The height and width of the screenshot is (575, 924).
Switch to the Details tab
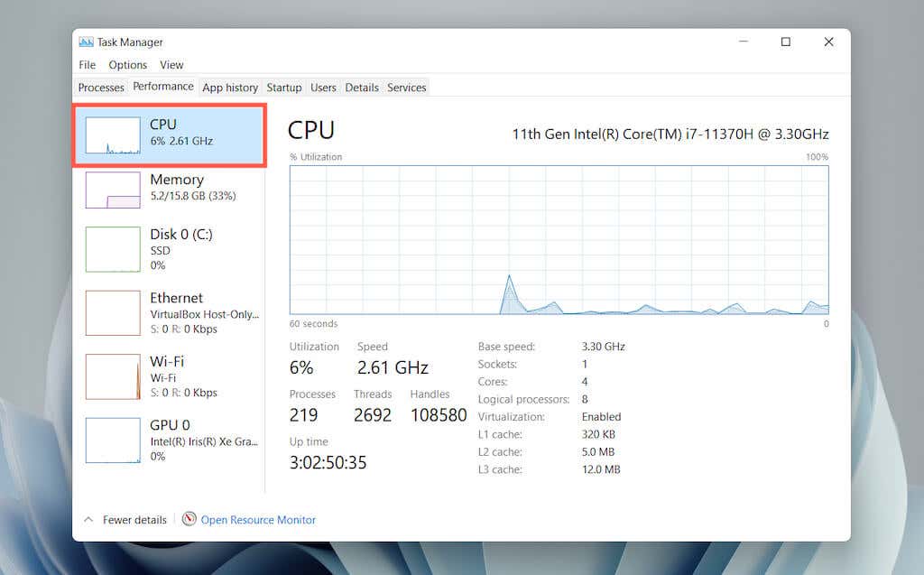coord(362,88)
